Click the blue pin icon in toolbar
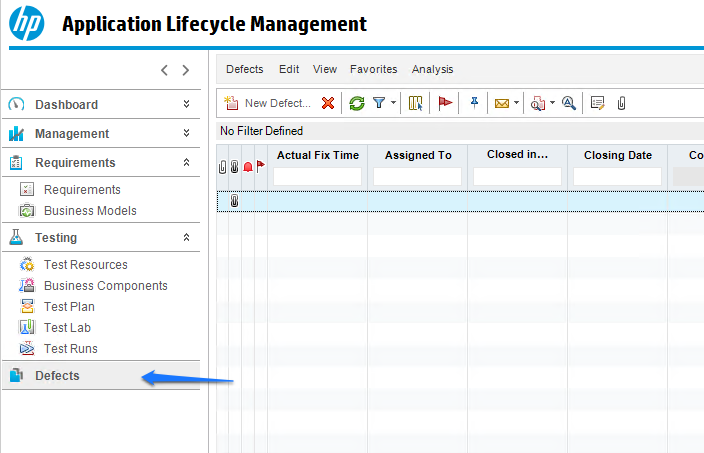The width and height of the screenshot is (704, 453). pos(474,103)
